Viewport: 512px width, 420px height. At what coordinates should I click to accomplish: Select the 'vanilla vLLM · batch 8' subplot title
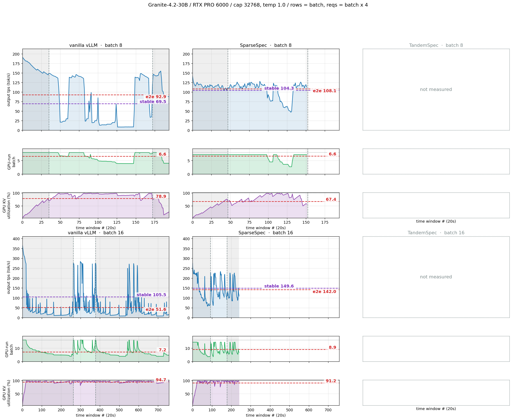[x=96, y=45]
